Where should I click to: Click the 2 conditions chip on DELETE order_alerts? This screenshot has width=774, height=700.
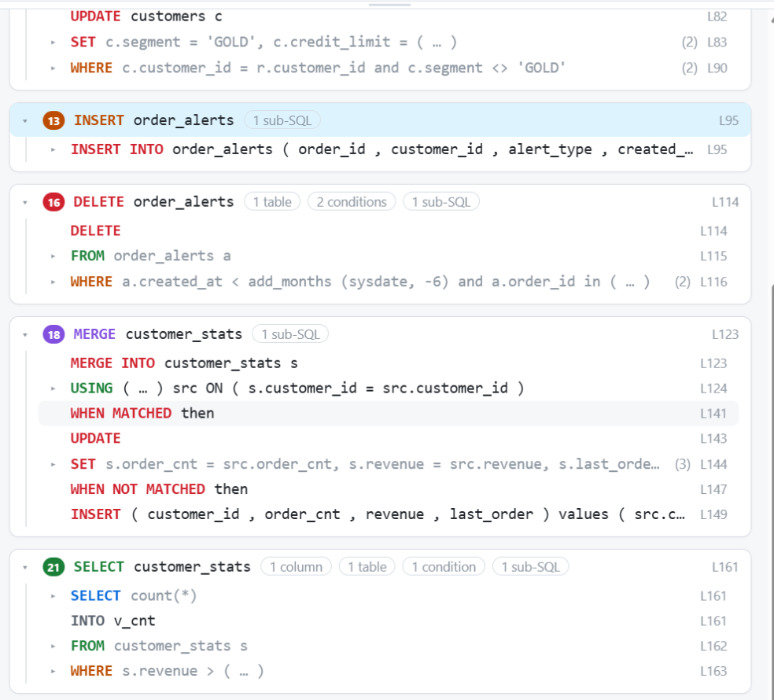[352, 202]
